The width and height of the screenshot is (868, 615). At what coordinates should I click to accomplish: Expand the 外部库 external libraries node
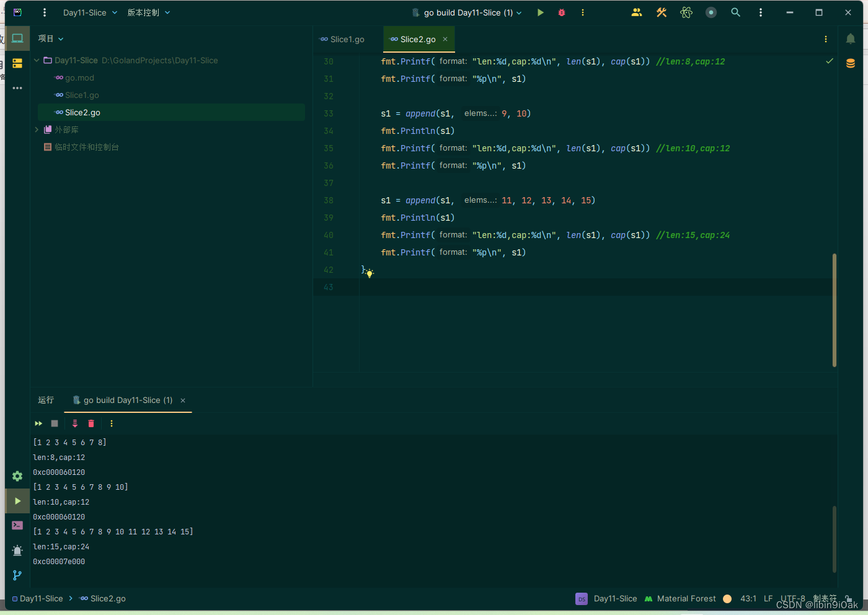37,130
